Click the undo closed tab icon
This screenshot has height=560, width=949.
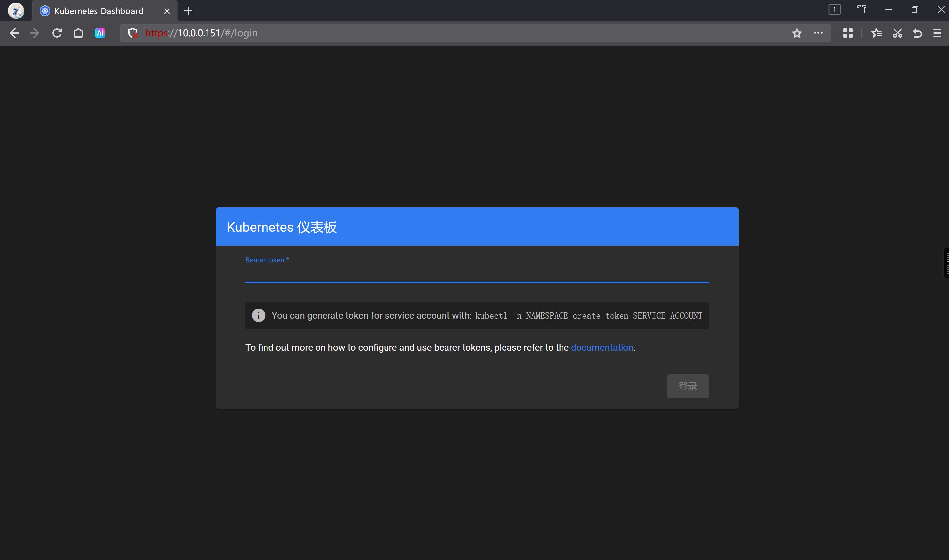pos(917,33)
